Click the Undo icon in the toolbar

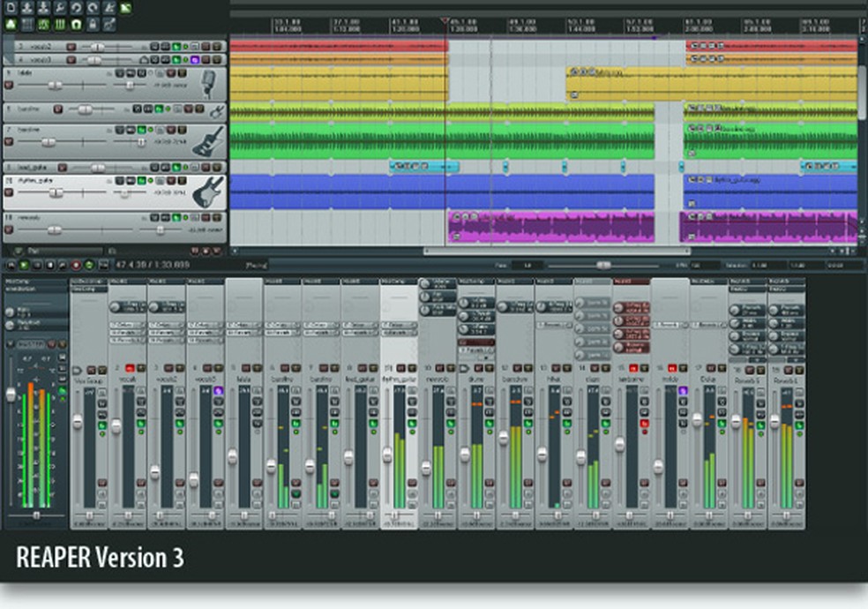coord(77,7)
